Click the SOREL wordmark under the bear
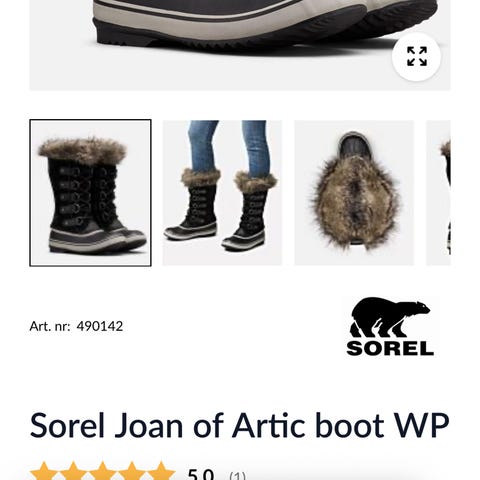The image size is (480, 480). pyautogui.click(x=390, y=348)
